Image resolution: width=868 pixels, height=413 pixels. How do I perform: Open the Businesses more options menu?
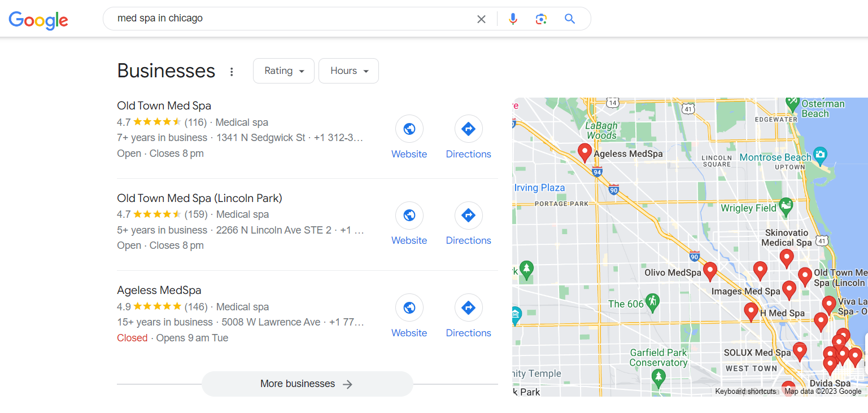[x=231, y=72]
